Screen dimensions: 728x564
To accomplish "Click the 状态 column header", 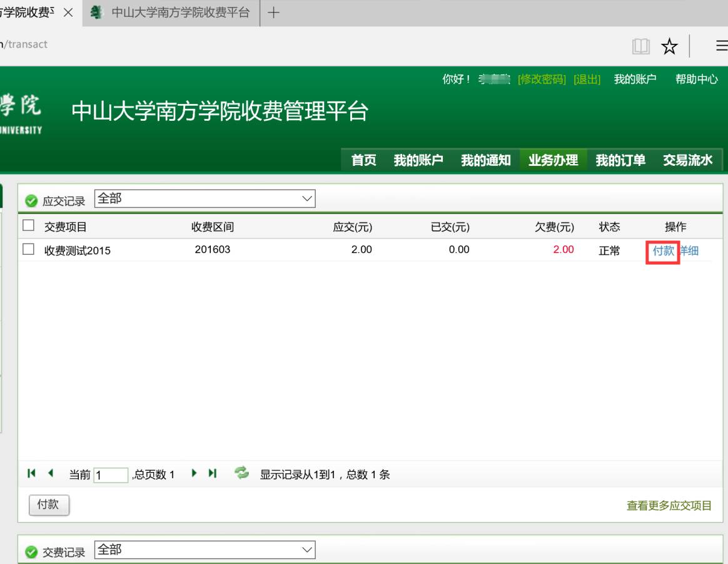I will [609, 227].
